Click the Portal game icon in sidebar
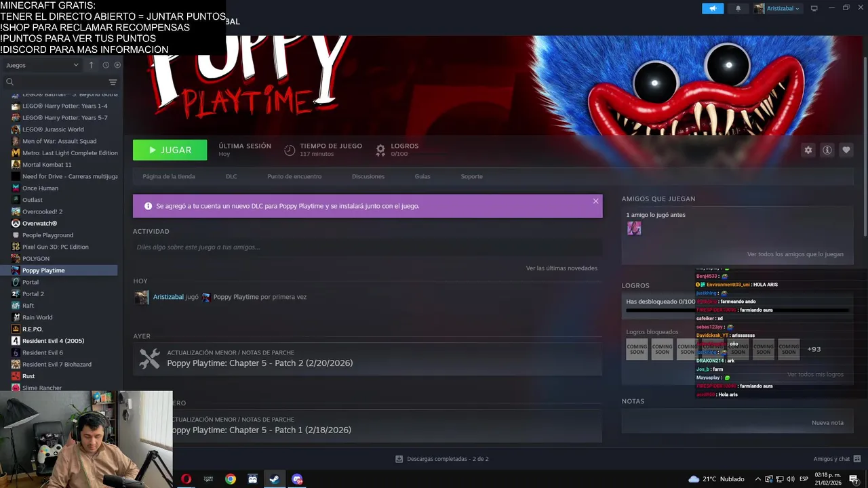This screenshot has height=488, width=868. 16,282
